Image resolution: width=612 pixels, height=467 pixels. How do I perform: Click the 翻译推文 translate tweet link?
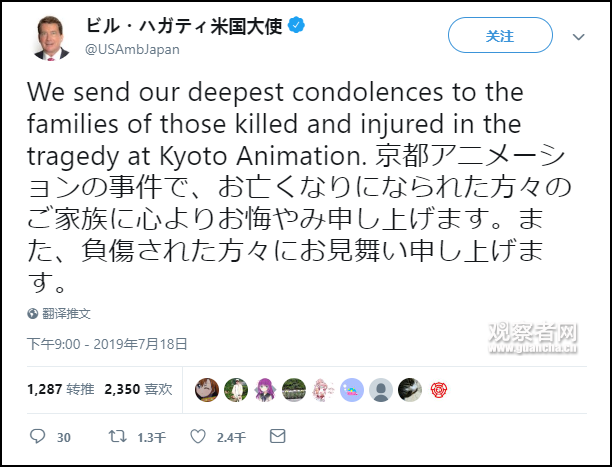66,313
